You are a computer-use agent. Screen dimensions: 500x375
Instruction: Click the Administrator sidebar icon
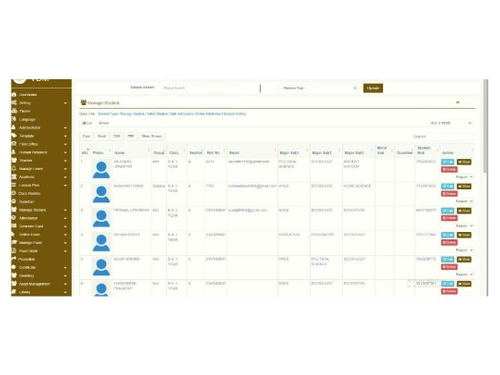(14, 127)
